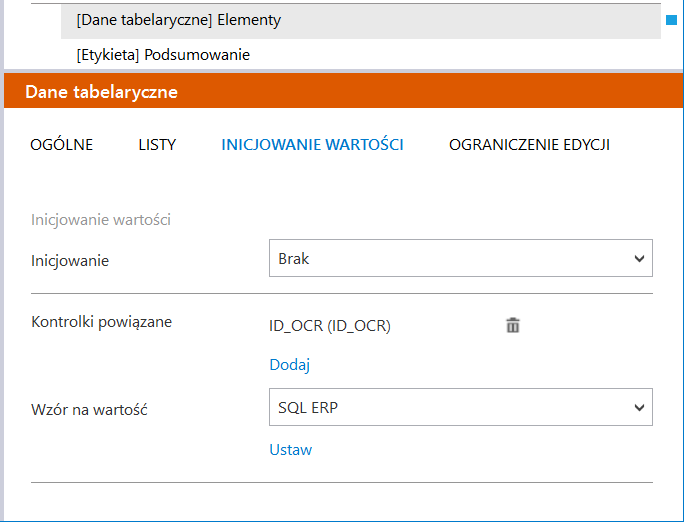Select the [Etykieta] Podsumowanie row
The width and height of the screenshot is (685, 522).
point(163,55)
